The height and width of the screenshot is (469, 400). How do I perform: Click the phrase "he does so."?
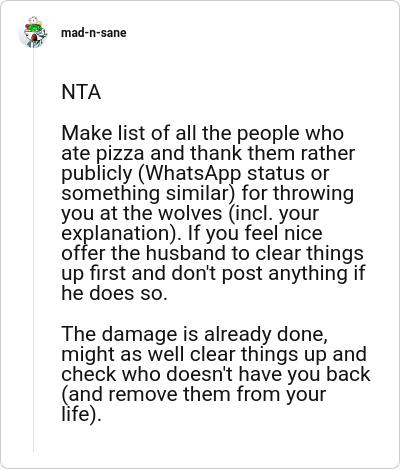(114, 293)
